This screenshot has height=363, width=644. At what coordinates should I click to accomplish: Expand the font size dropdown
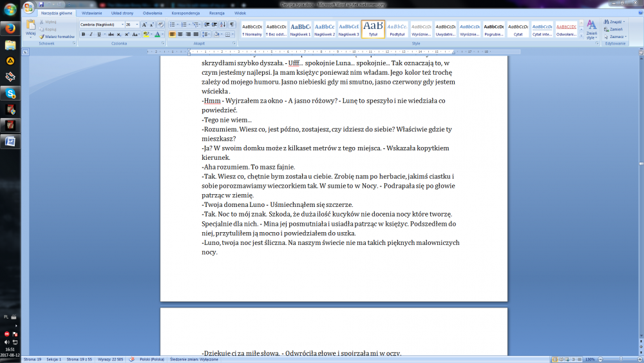point(138,25)
